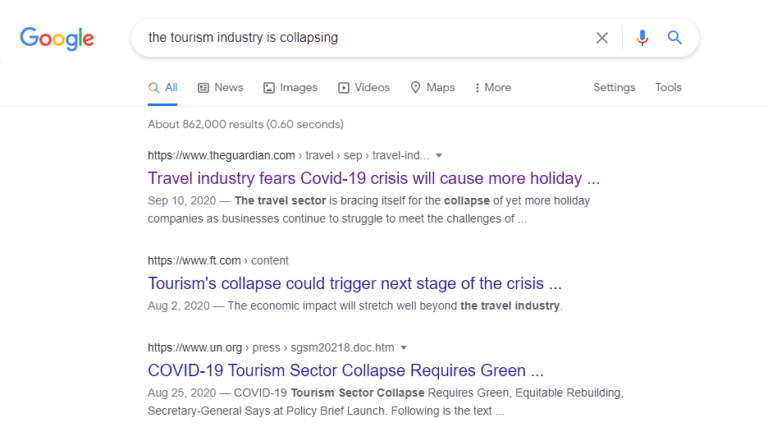Screen dimensions: 768x441
Task: Switch to Images results tab
Action: coord(290,88)
